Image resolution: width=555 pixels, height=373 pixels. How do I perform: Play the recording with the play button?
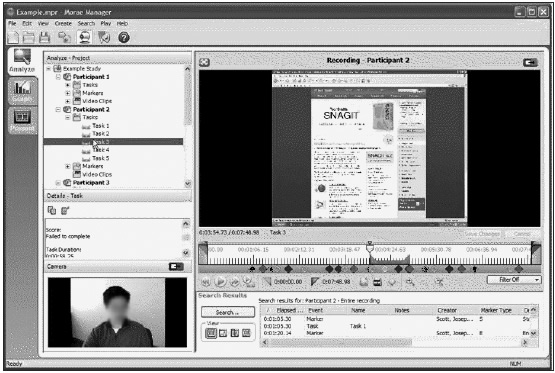click(220, 282)
